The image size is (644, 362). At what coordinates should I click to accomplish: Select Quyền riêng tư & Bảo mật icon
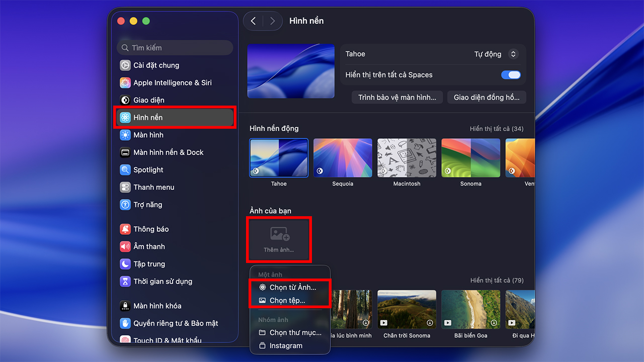tap(125, 323)
